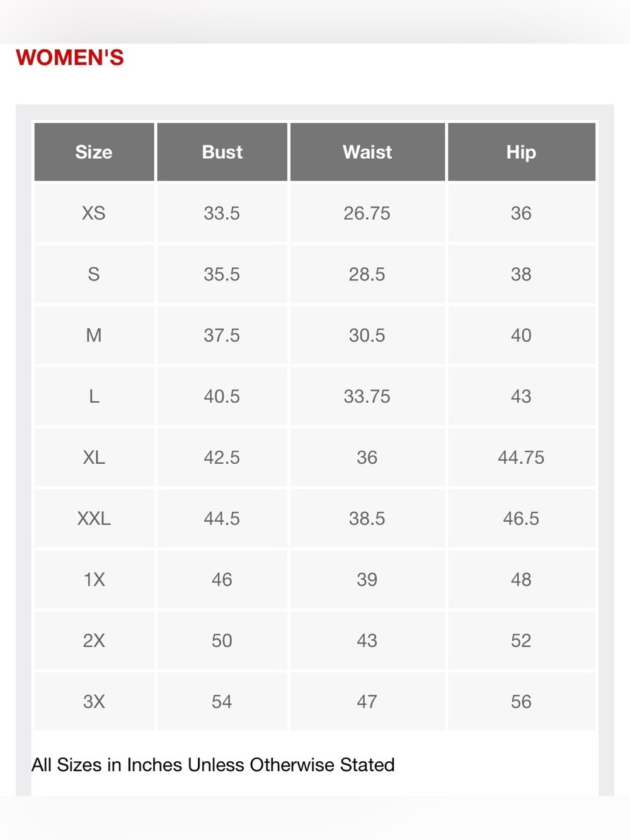Select the Waist column header
Image resolution: width=630 pixels, height=840 pixels.
click(x=367, y=152)
